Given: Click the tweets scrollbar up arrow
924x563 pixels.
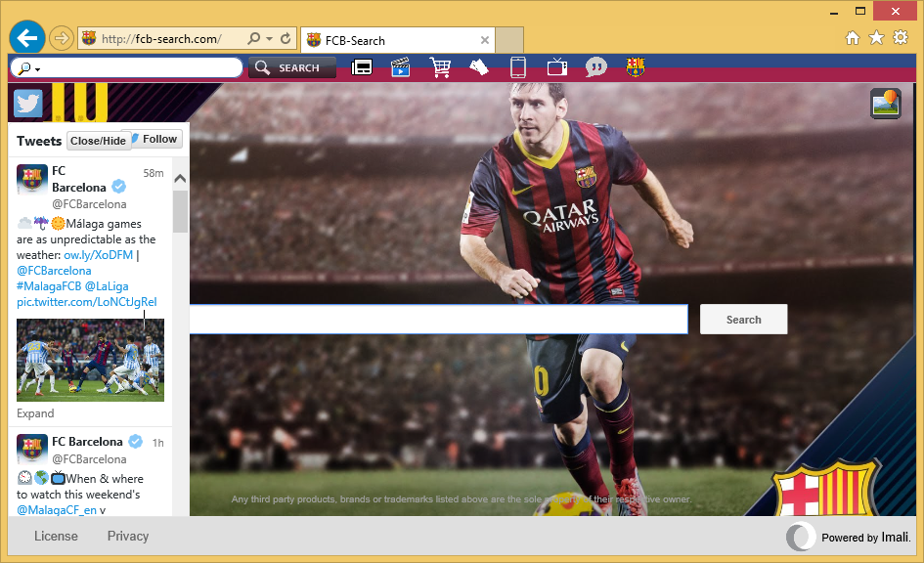Looking at the screenshot, I should pos(180,179).
